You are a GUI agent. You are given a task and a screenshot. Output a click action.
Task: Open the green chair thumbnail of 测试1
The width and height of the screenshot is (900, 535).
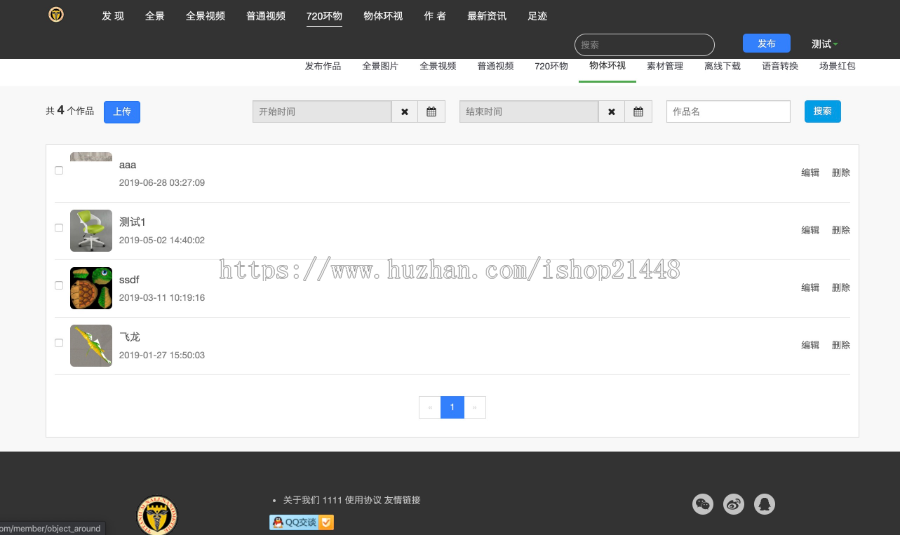(91, 231)
